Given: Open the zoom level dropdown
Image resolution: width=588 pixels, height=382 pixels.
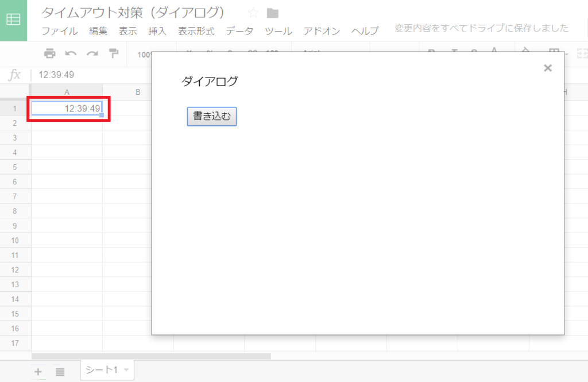Looking at the screenshot, I should tap(144, 55).
